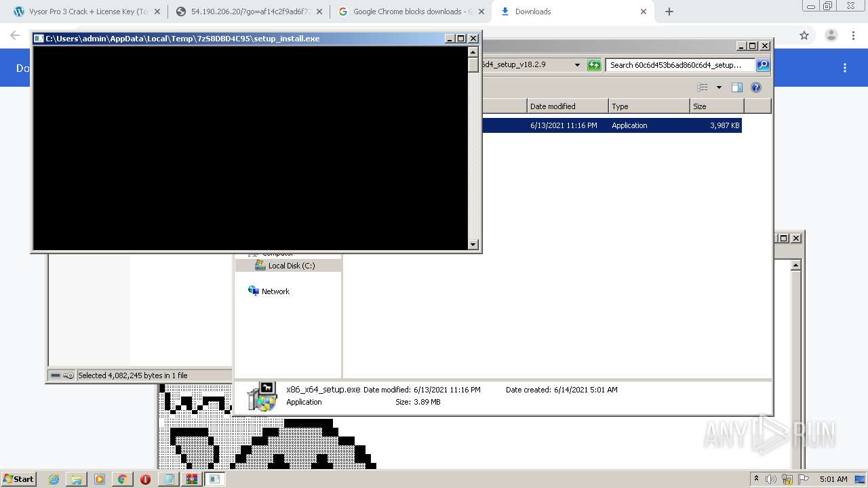
Task: Close the Explorer window
Action: click(x=764, y=46)
